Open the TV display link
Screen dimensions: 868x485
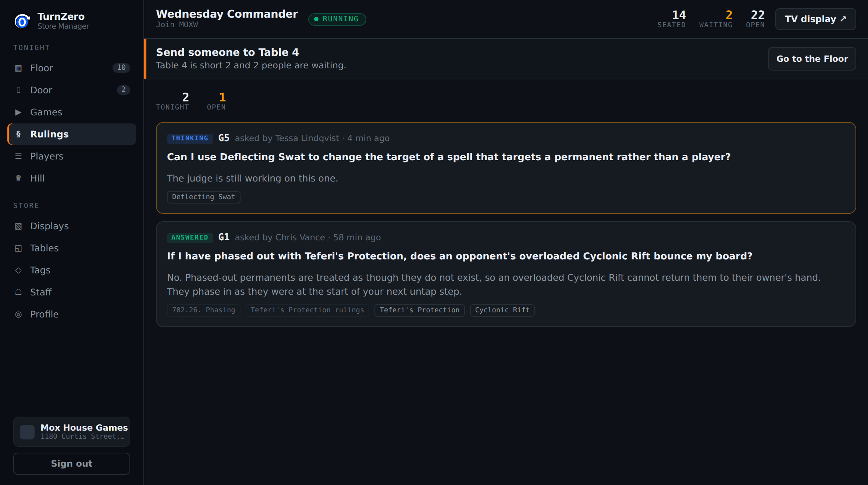tap(815, 19)
